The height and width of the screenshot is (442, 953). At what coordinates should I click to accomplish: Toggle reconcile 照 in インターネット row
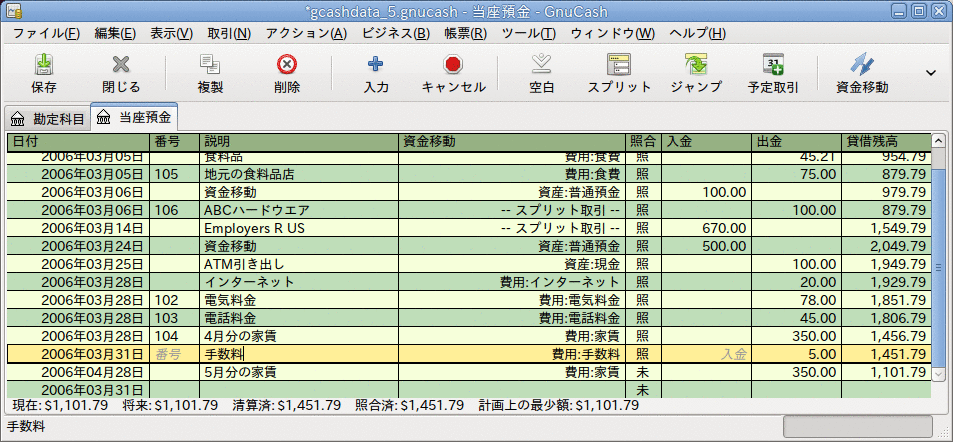click(643, 282)
